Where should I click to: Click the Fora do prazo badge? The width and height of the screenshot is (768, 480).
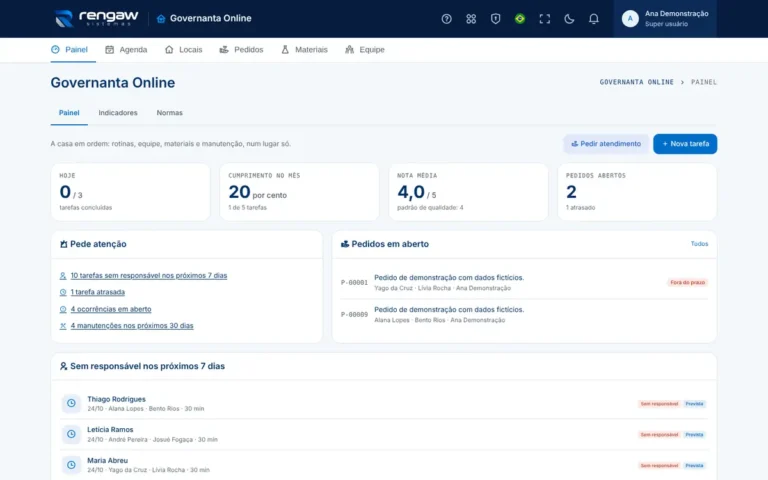687,283
